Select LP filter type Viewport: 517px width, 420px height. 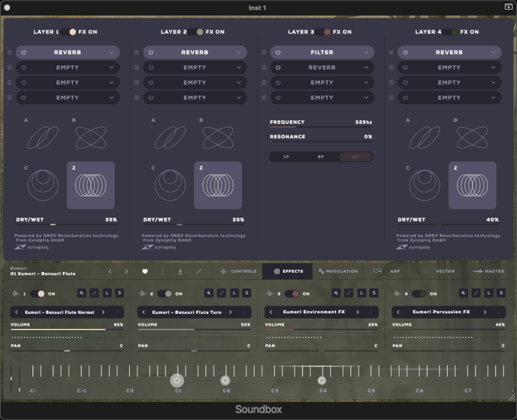(286, 156)
